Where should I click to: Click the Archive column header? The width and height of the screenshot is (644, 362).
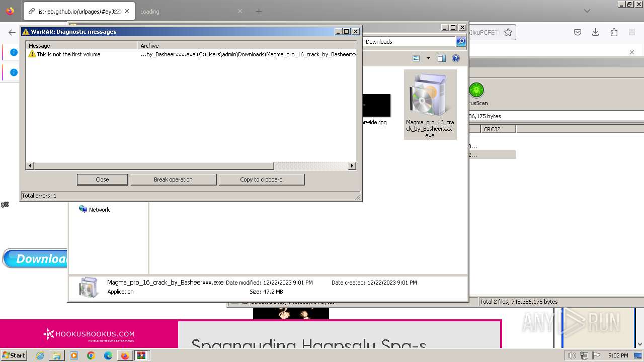[247, 45]
